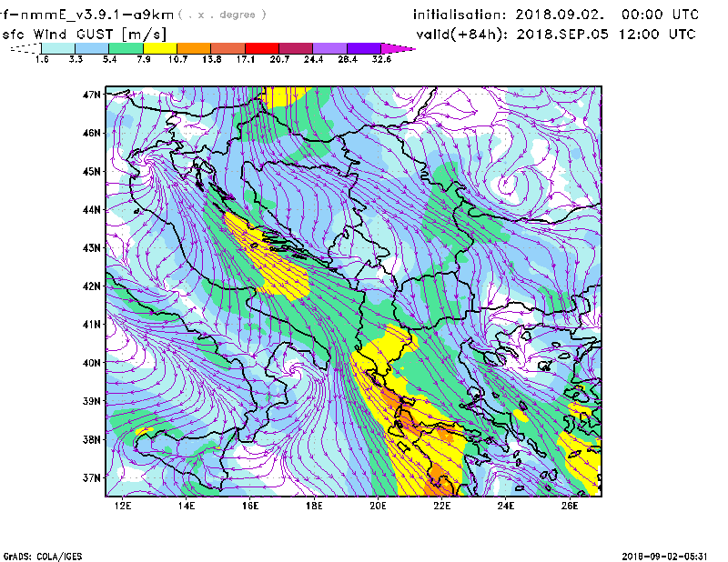Screen dimensions: 728x562
Task: Click the legend value 17.1
Action: click(245, 59)
